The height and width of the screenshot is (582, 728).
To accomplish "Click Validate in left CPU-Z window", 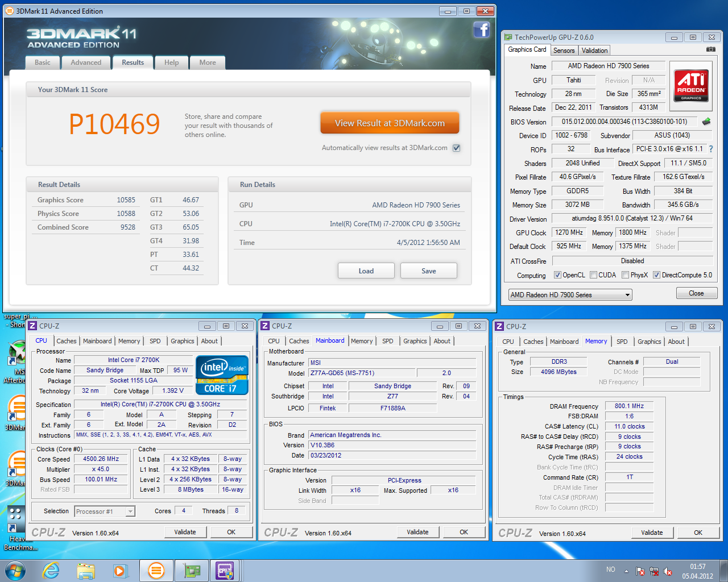I will [x=185, y=533].
